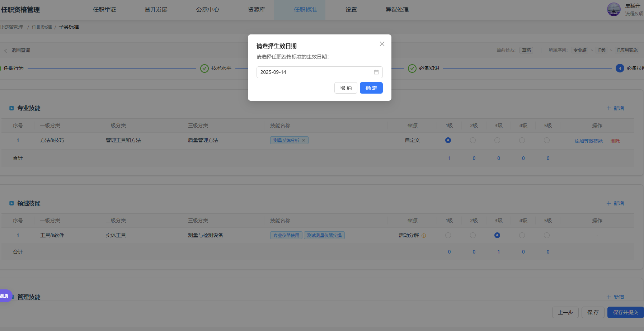The height and width of the screenshot is (331, 644).
Task: Switch to 资源库 menu tab
Action: click(x=257, y=10)
